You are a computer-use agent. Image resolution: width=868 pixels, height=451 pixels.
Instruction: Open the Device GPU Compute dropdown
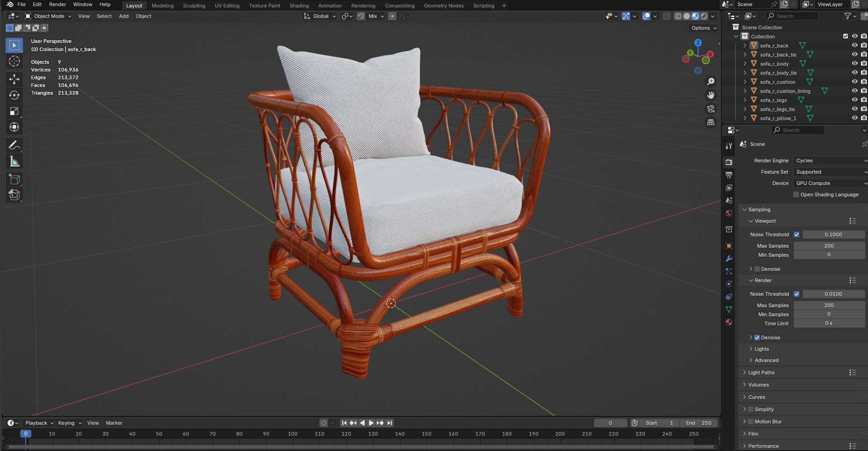pos(830,183)
